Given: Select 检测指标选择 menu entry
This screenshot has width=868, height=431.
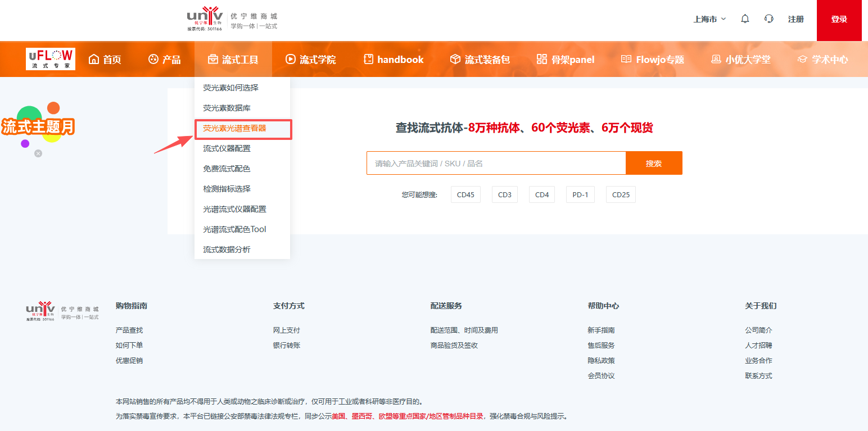Looking at the screenshot, I should click(x=242, y=189).
